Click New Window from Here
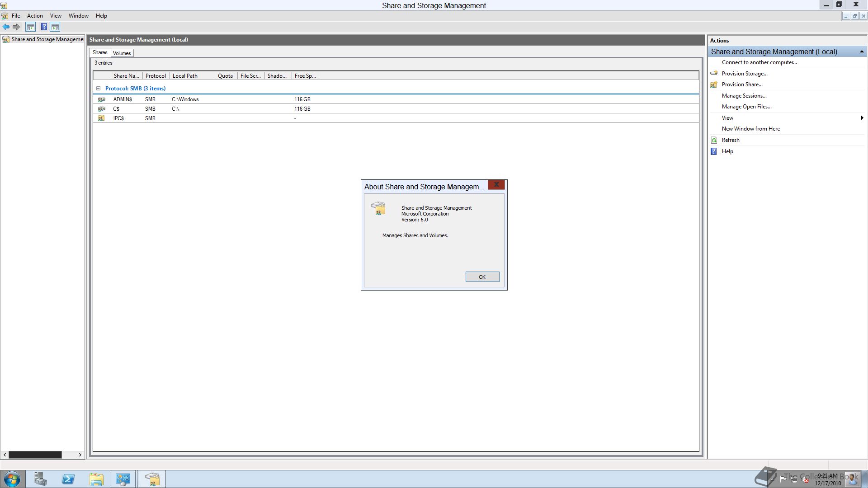 tap(750, 129)
